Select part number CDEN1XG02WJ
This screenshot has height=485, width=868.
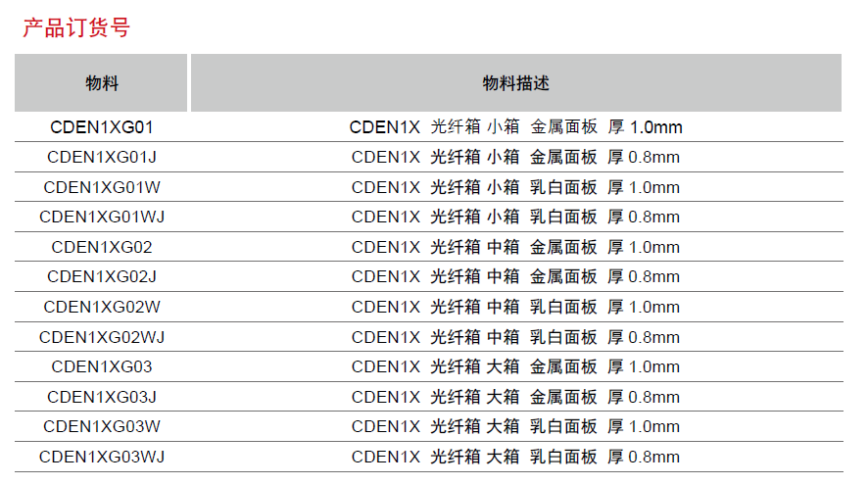click(101, 337)
